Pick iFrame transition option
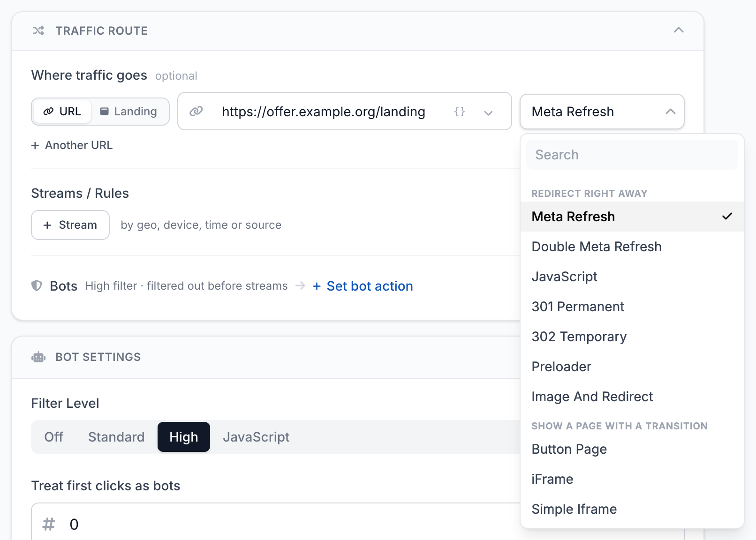 [632, 479]
